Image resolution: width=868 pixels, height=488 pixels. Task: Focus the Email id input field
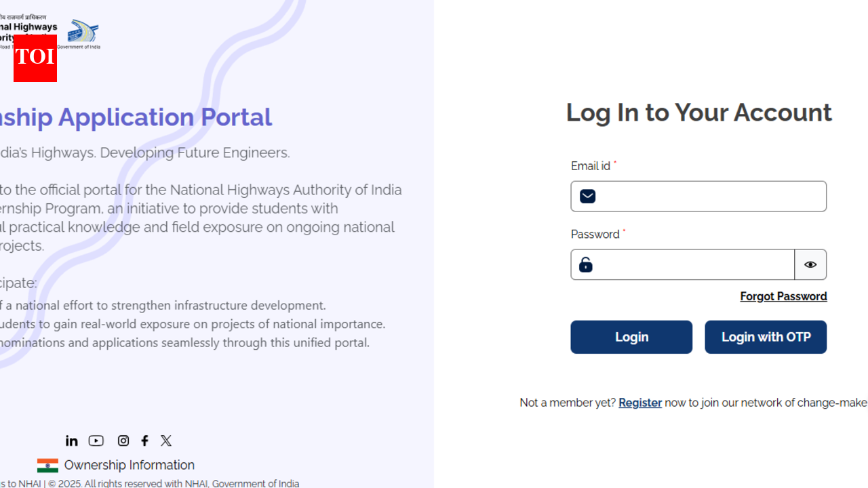(709, 197)
